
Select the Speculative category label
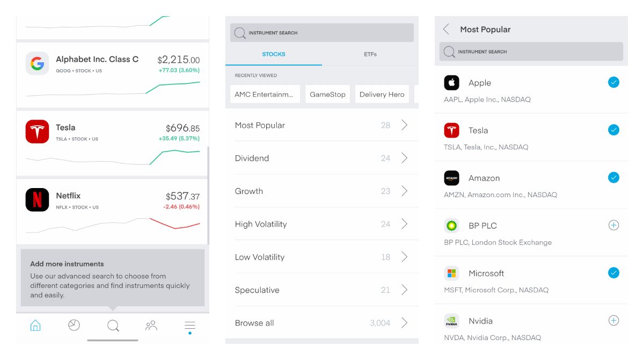click(257, 290)
